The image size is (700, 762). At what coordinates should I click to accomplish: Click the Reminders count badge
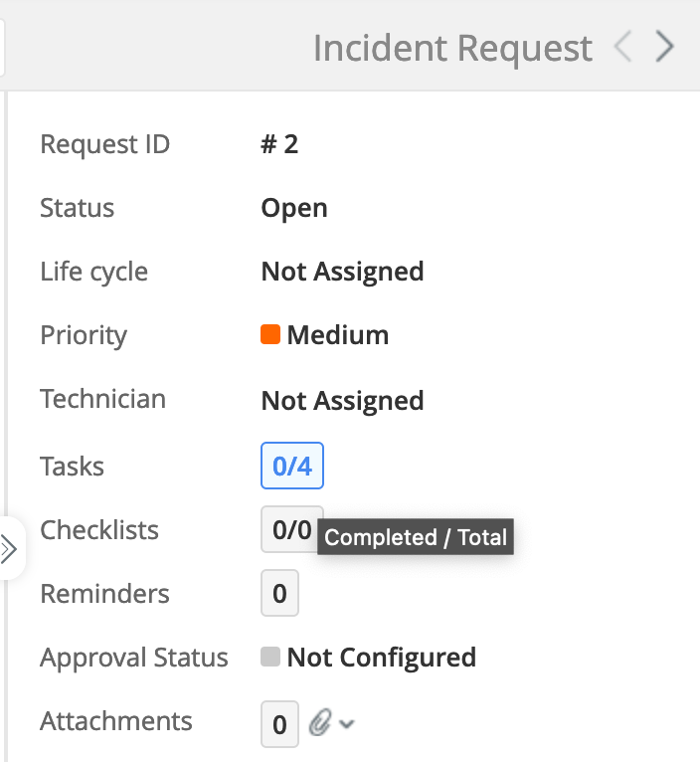(x=279, y=594)
